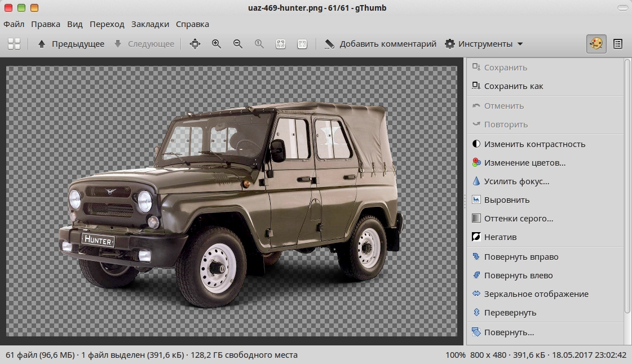Rotate image with Повернуть вправо
Viewport: 632px width, 364px height.
545,256
